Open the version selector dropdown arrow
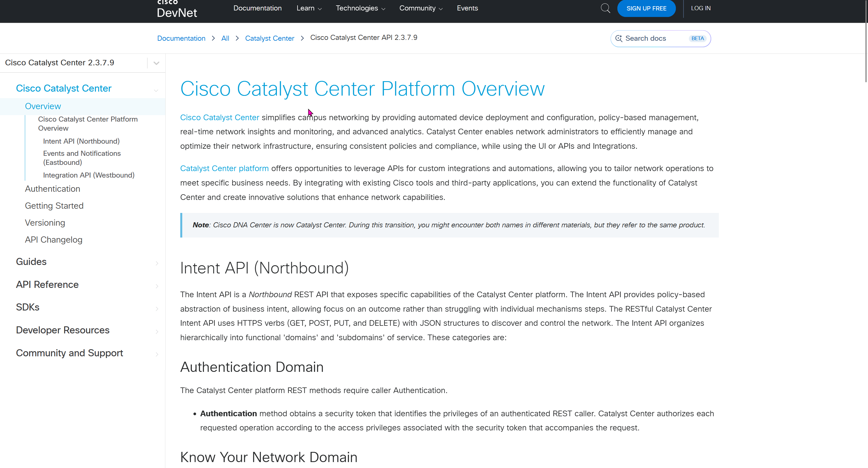Screen dimensions: 868x468 (156, 63)
